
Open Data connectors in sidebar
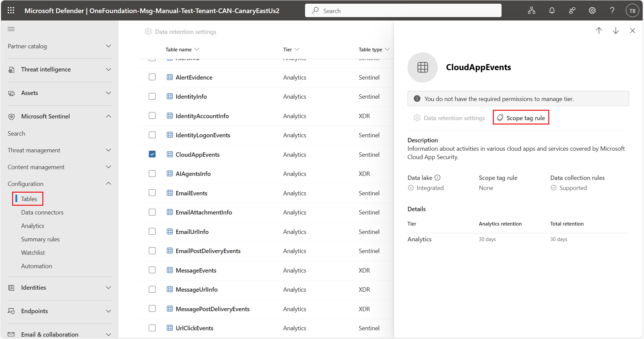coord(42,212)
